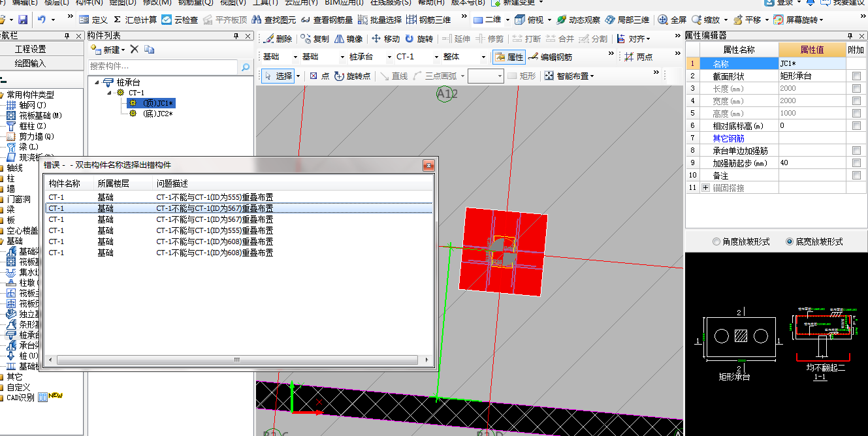This screenshot has height=436, width=868.
Task: Tick the 加强筋起步 附加 checkbox
Action: point(856,163)
